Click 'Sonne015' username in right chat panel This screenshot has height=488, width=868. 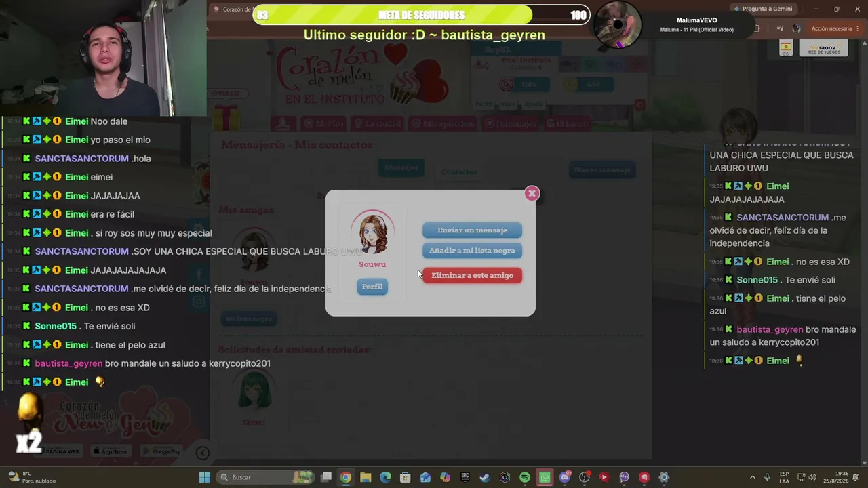pyautogui.click(x=757, y=280)
